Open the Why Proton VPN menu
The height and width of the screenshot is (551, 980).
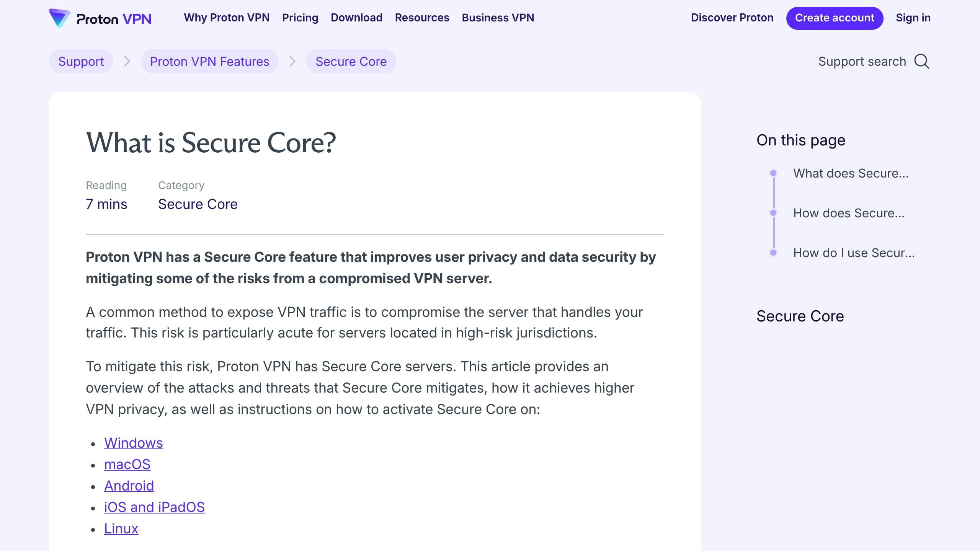227,18
